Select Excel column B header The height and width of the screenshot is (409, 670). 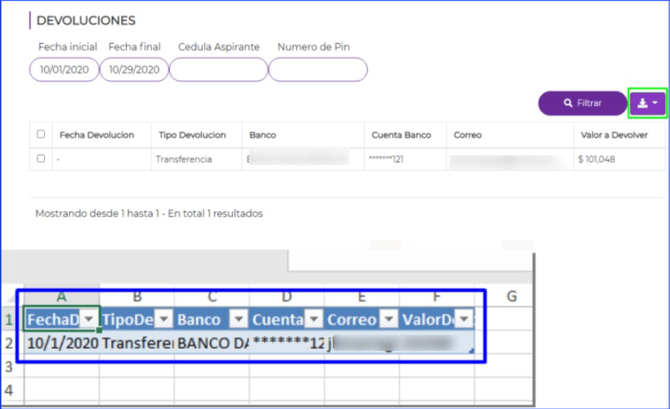pos(137,296)
